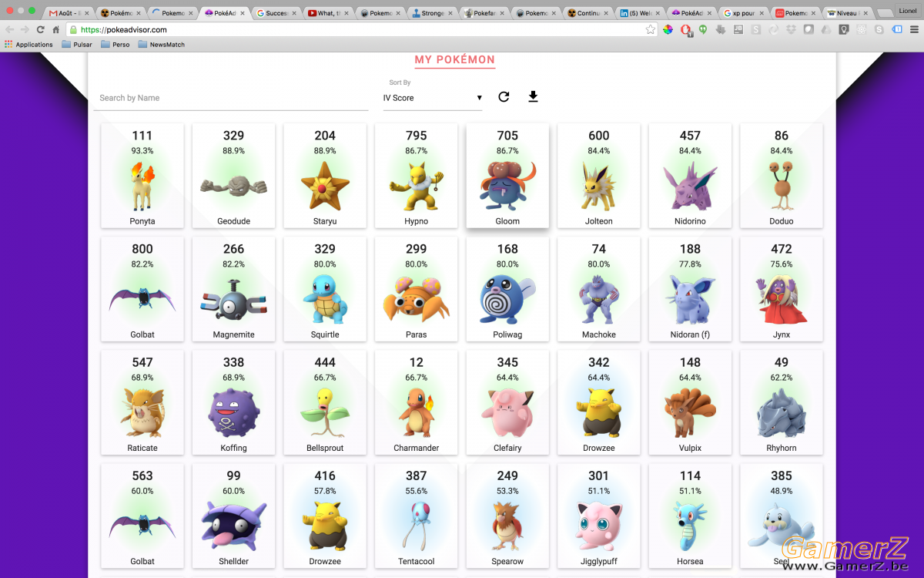Open the React developer tools extension icon
This screenshot has height=578, width=924.
pyautogui.click(x=862, y=29)
